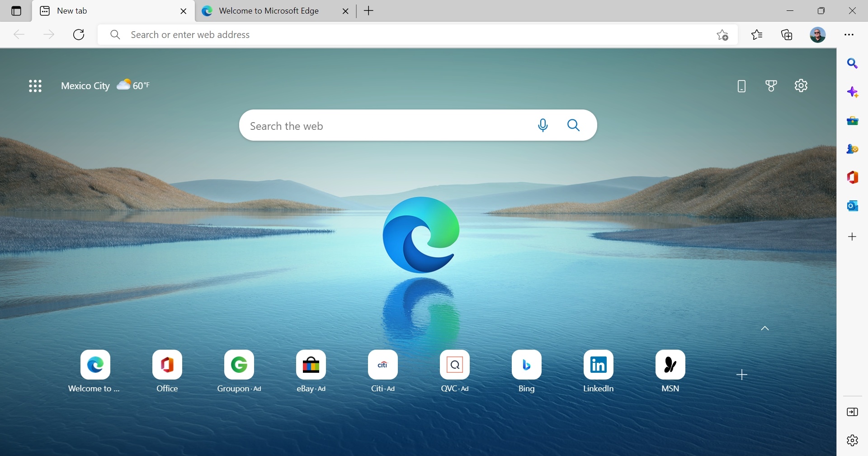868x456 pixels.
Task: Click the Search the web input box
Action: coord(384,126)
